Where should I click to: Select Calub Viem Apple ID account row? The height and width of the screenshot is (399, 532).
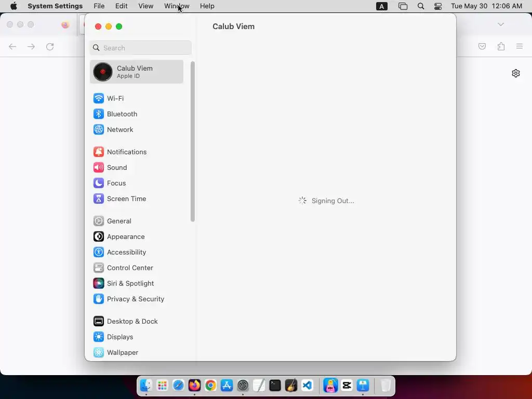[137, 72]
